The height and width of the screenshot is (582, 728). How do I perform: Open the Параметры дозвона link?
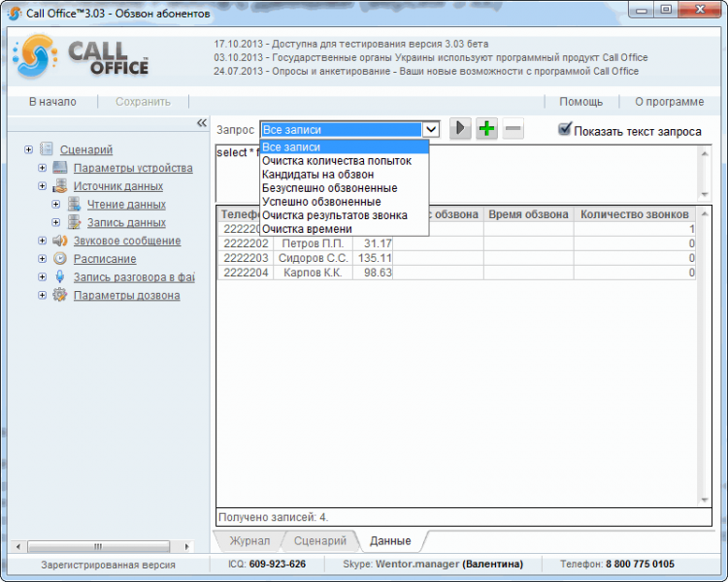point(127,296)
